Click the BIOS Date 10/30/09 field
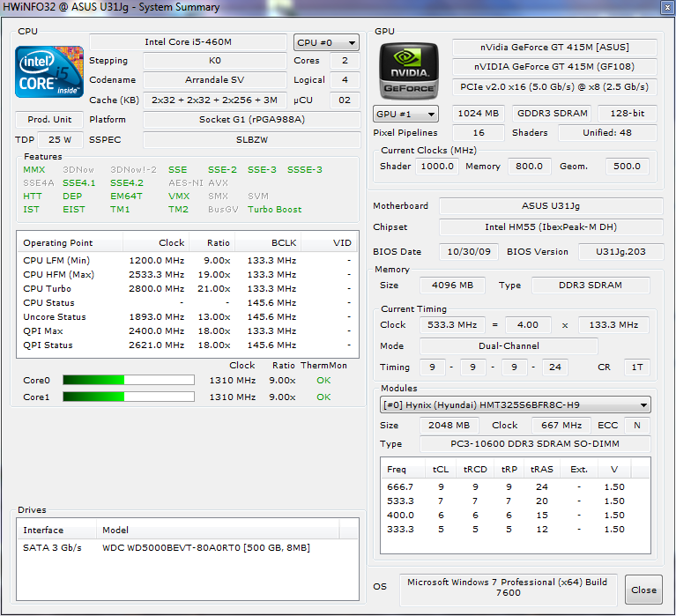This screenshot has width=676, height=616. [469, 252]
